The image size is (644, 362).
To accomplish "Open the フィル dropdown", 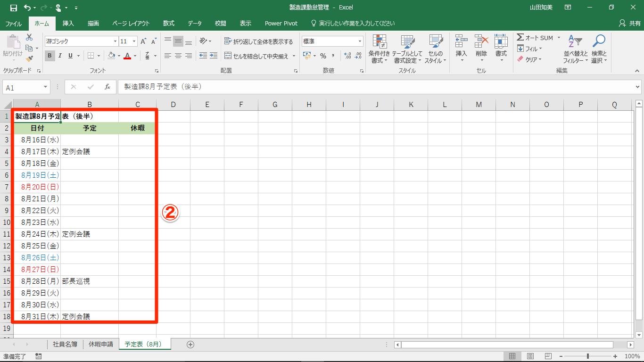I will click(x=529, y=49).
